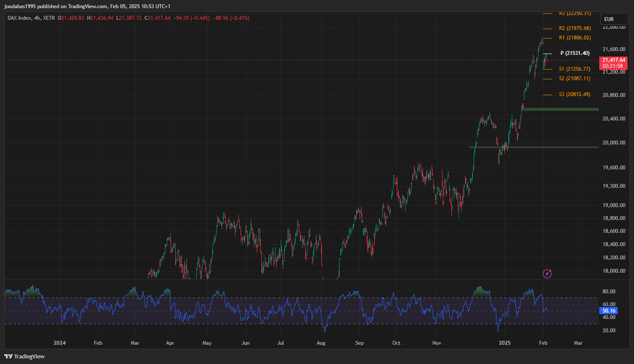Select the R1 (21806.02) resistance label
This screenshot has width=634, height=364.
(574, 38)
